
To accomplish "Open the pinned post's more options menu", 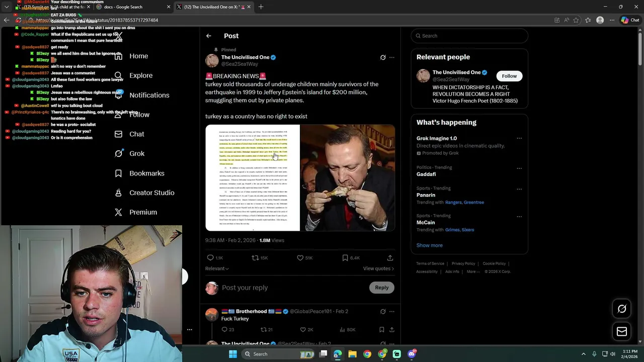I will click(x=392, y=57).
